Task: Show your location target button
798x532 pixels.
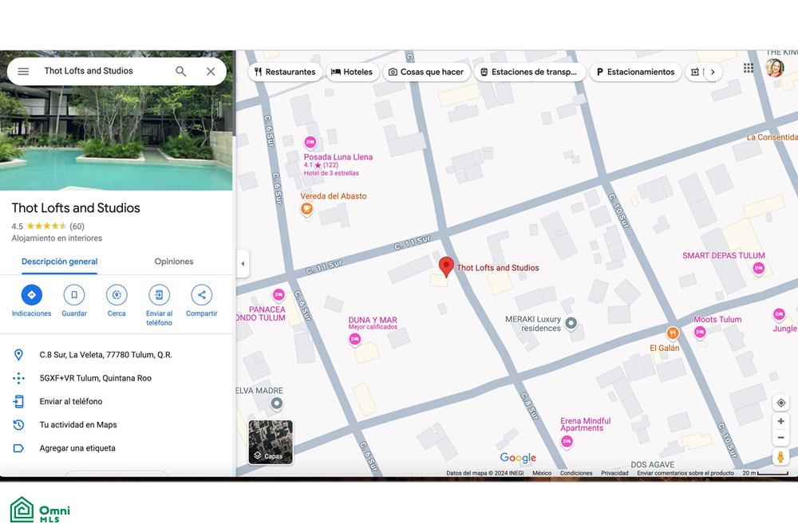Action: (x=780, y=403)
